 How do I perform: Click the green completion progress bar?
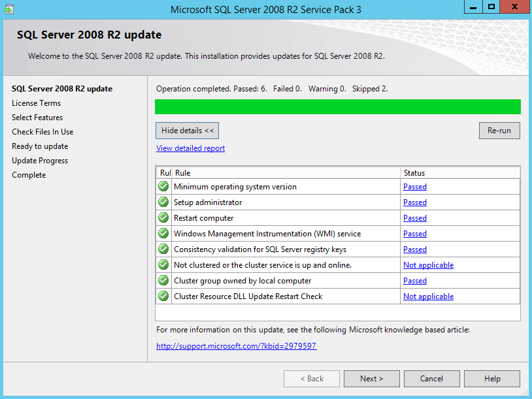pyautogui.click(x=338, y=106)
